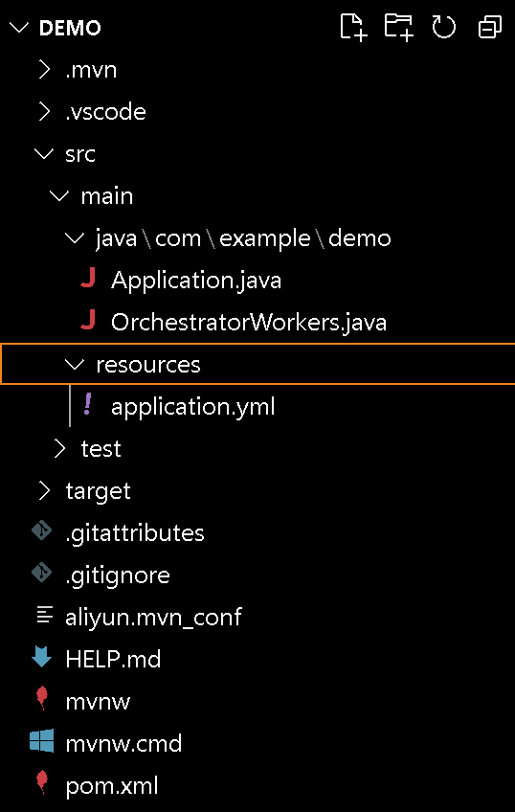Click the Windows icon next to mvnw.cmd
Image resolution: width=515 pixels, height=812 pixels.
[41, 744]
